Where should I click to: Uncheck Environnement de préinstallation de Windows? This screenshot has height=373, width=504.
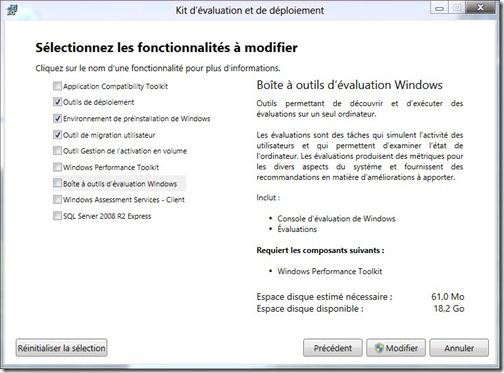tap(57, 118)
